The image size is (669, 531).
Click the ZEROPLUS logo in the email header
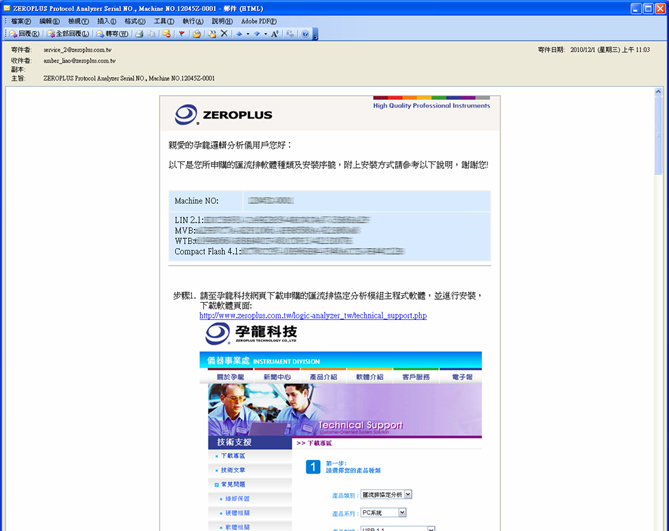(x=223, y=114)
